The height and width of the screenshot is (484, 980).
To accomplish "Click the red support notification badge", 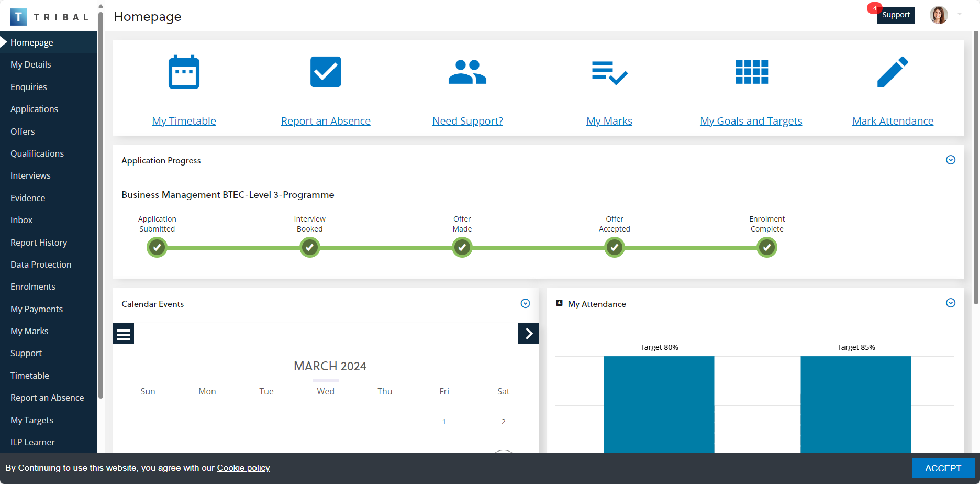I will 874,8.
